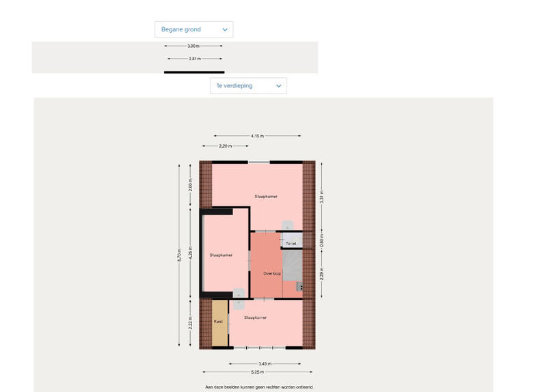Click the staircase in the Overloop

click(x=293, y=266)
